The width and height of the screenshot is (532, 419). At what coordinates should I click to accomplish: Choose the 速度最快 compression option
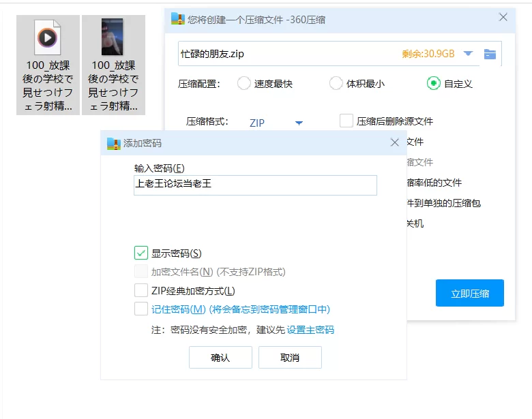pyautogui.click(x=243, y=83)
